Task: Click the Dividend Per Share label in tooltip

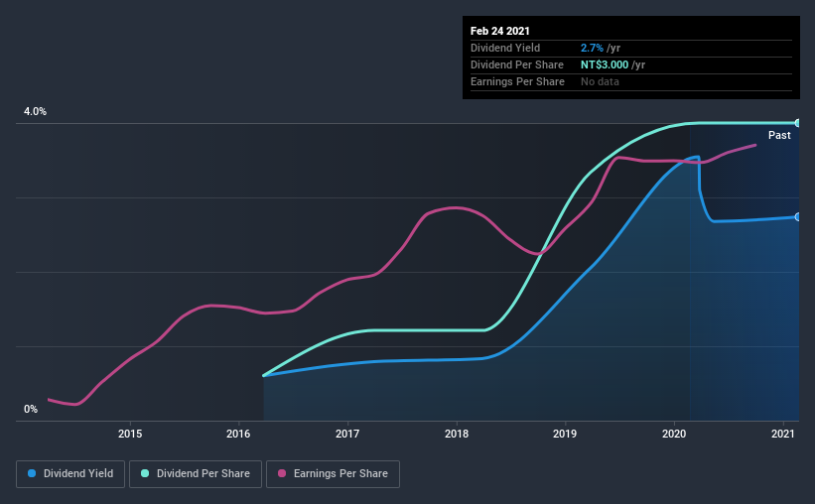Action: pos(516,64)
